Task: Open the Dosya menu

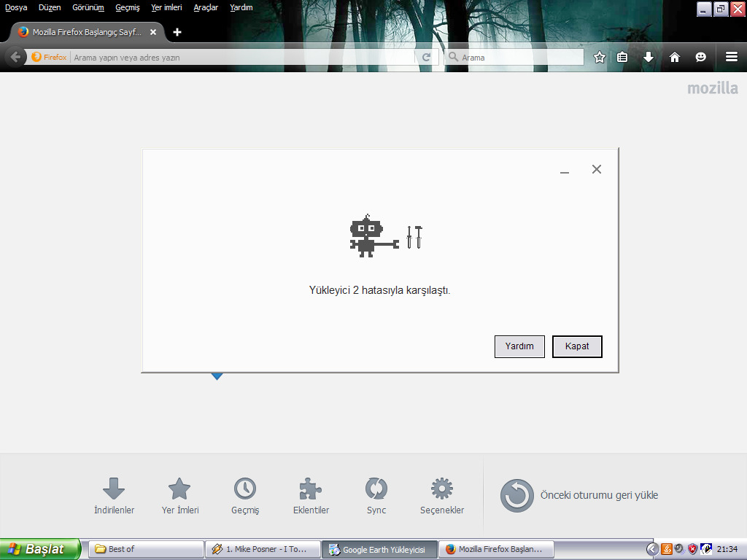Action: coord(16,7)
